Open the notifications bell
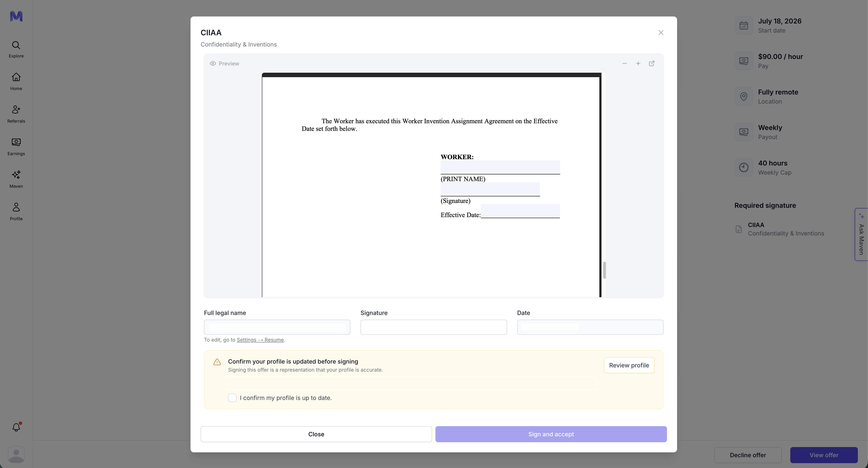 click(16, 428)
